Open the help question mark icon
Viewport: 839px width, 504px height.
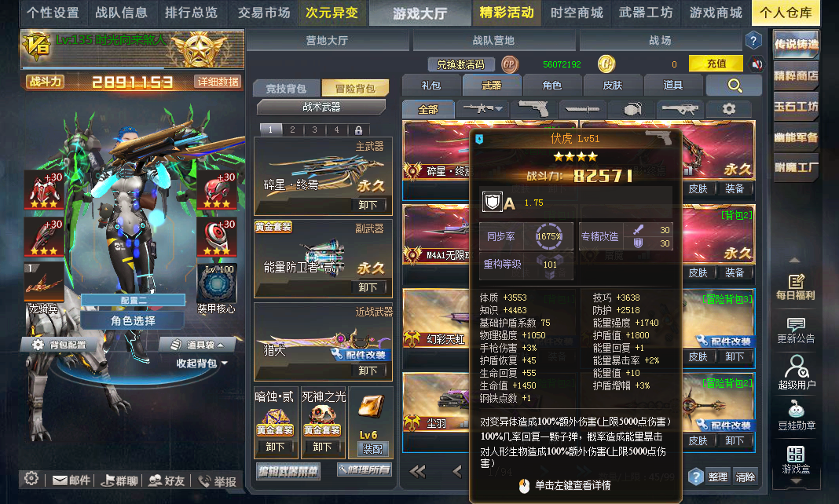753,40
